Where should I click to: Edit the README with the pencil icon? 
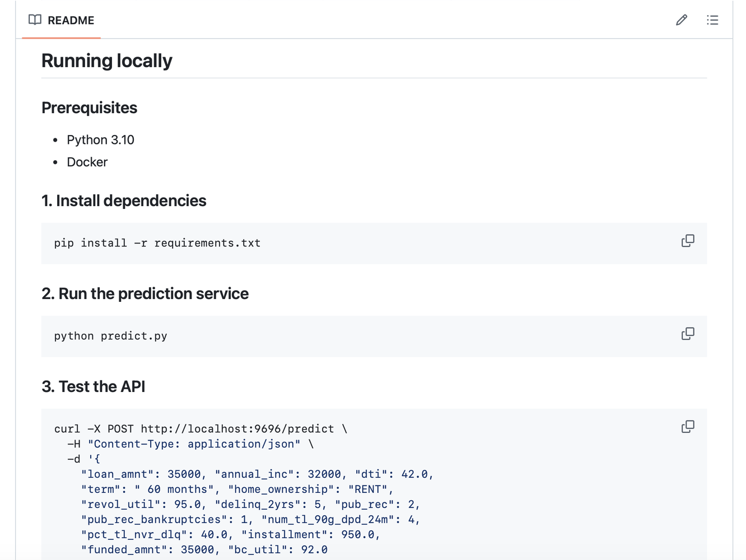coord(682,20)
